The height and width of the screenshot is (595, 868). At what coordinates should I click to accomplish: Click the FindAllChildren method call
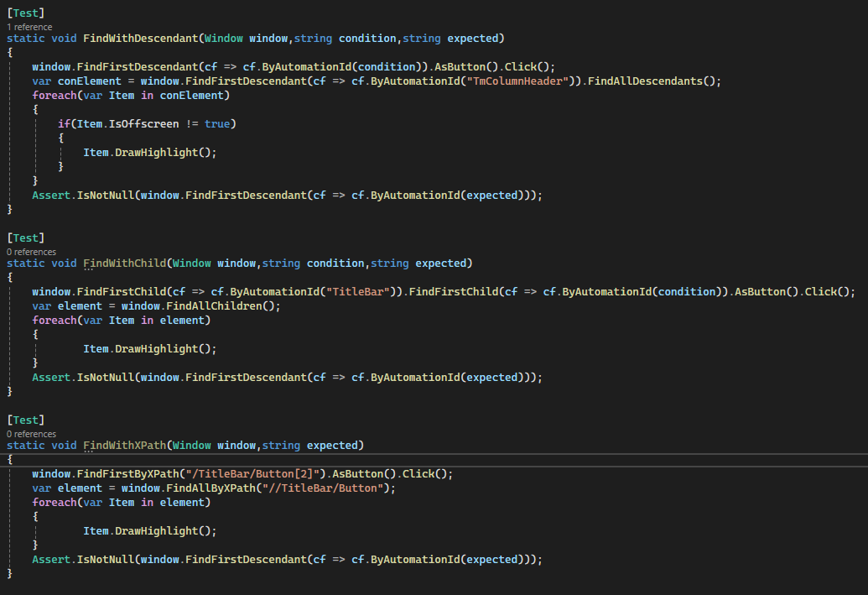(x=220, y=306)
